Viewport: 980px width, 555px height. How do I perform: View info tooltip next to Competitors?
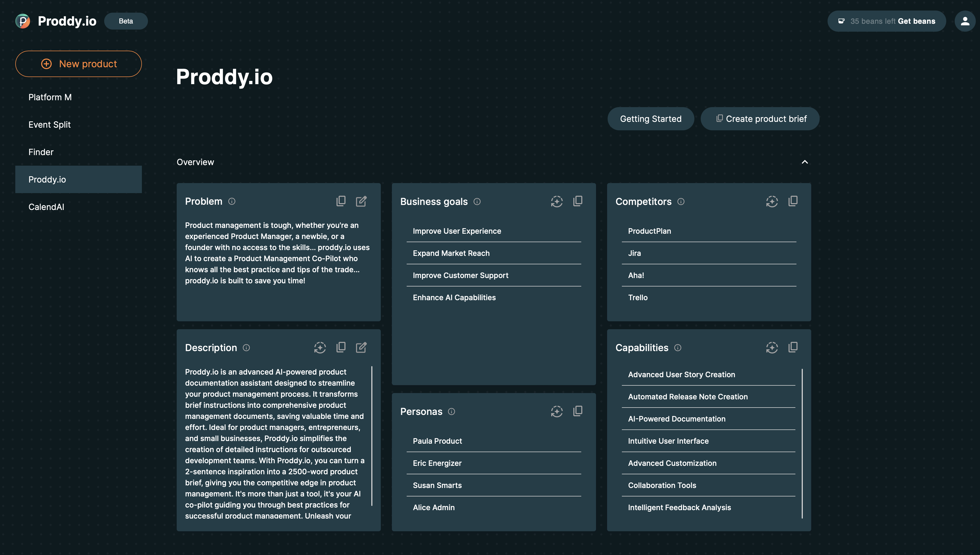681,202
